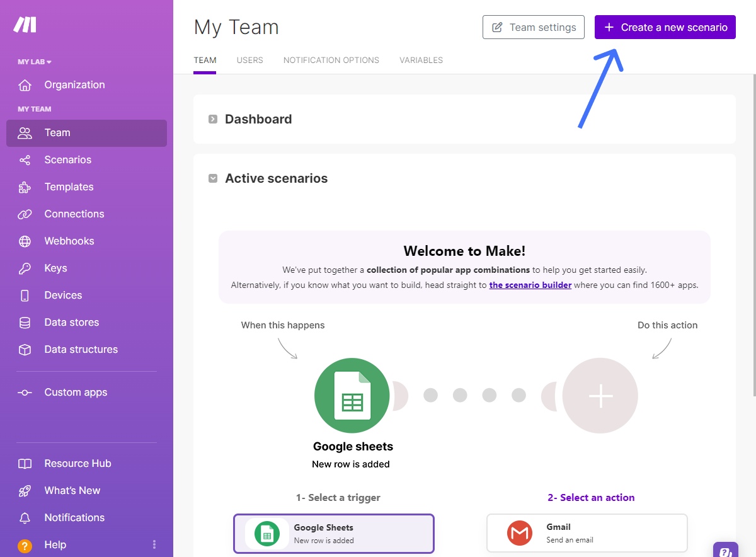Open the VARIABLES tab
756x557 pixels.
(x=421, y=60)
